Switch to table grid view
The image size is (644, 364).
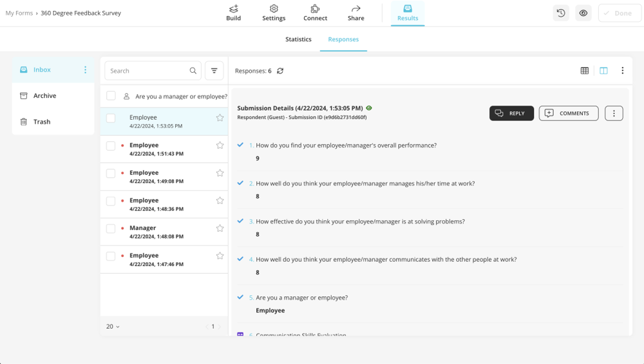coord(585,71)
